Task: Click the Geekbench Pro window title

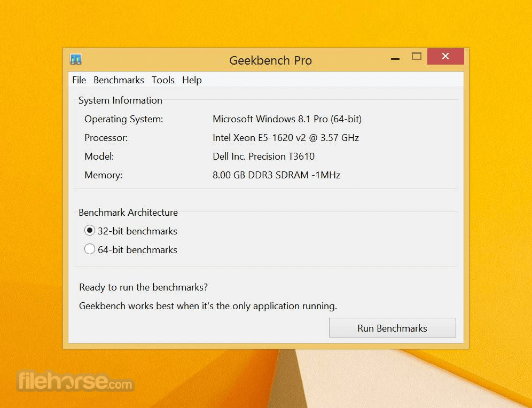Action: coord(270,60)
